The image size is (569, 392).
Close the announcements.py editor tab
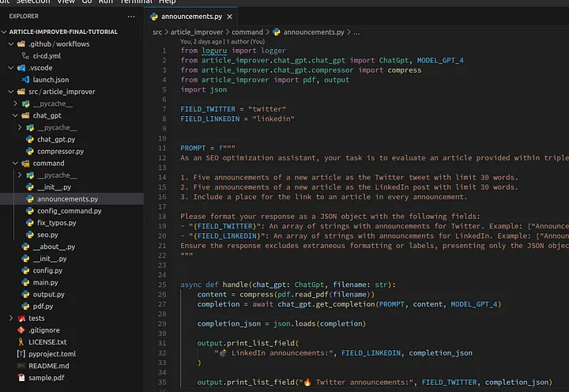pos(229,17)
